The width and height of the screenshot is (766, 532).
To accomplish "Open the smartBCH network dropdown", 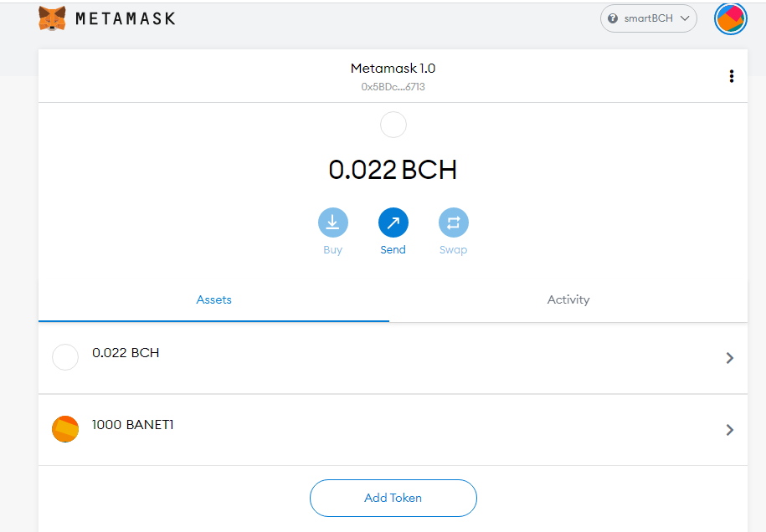I will tap(648, 18).
